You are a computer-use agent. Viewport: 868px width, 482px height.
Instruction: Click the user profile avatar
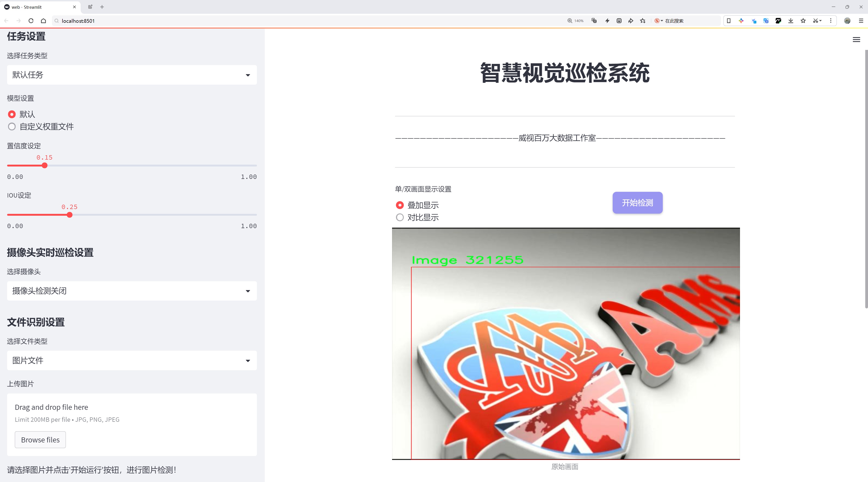click(x=847, y=21)
